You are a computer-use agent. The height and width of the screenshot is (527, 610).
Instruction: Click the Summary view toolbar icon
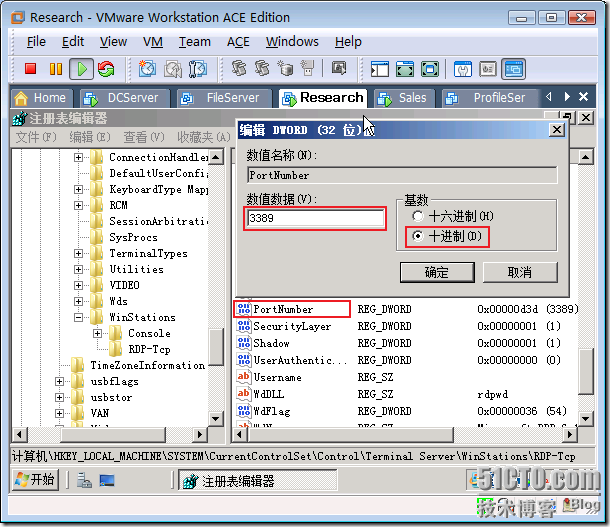pos(463,69)
